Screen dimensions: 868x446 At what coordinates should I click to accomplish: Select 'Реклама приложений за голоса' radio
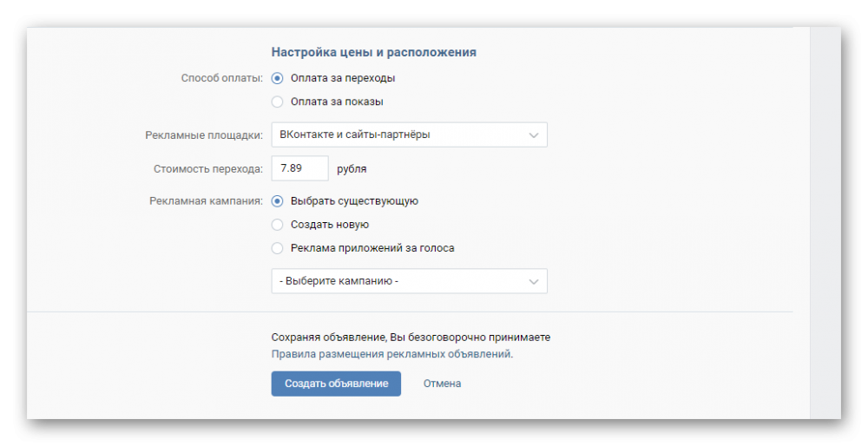pos(278,248)
